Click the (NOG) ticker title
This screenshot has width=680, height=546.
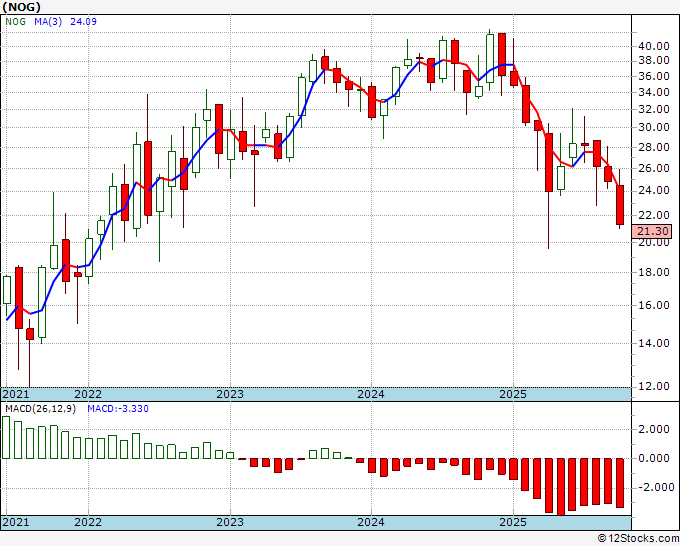tap(22, 7)
